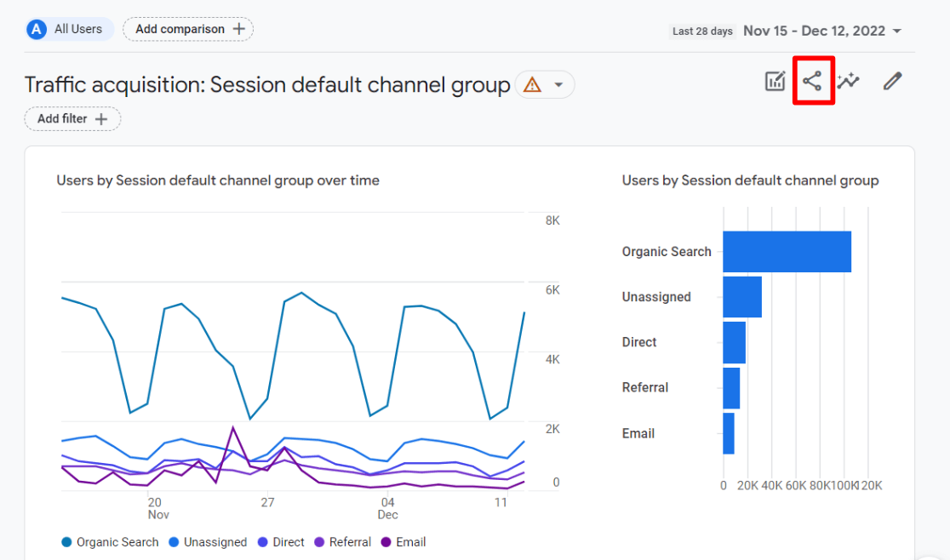Open the Share this report icon
The height and width of the screenshot is (560, 950).
tap(813, 81)
